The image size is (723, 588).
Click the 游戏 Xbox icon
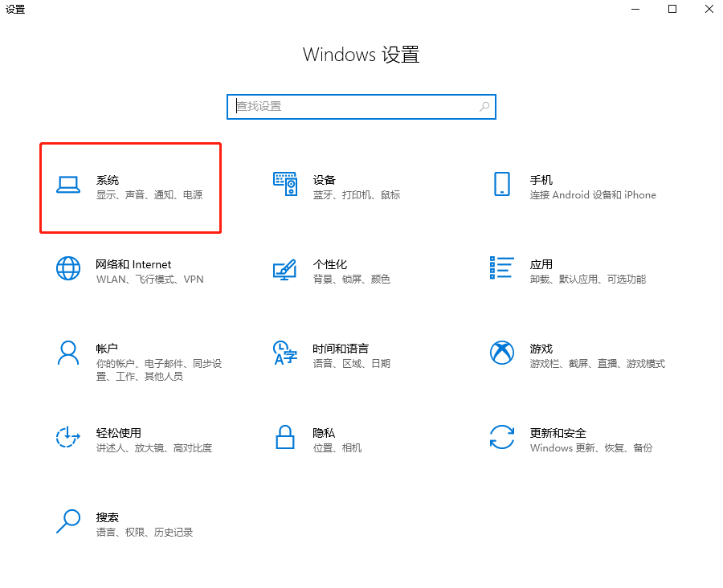[x=502, y=353]
